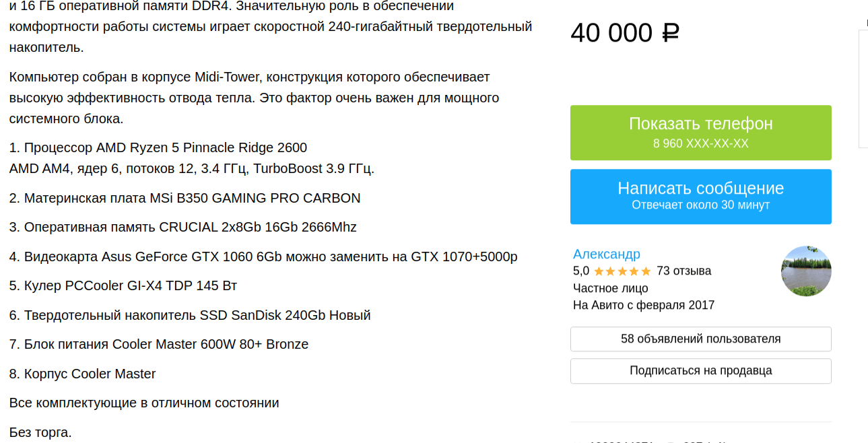Screen dimensions: 868x443
Task: Click the "Кулер PCCooler GI-X4" line
Action: [123, 285]
